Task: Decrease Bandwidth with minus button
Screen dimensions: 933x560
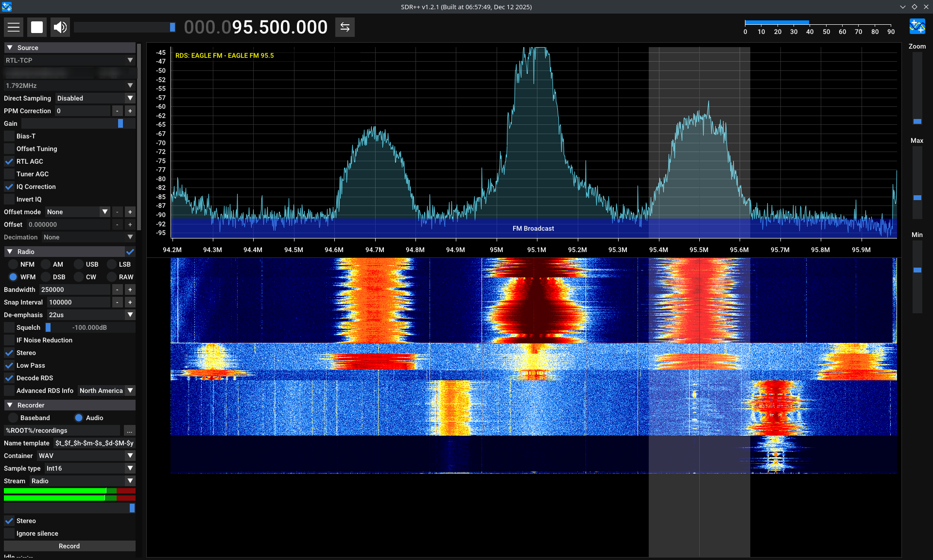Action: point(117,290)
